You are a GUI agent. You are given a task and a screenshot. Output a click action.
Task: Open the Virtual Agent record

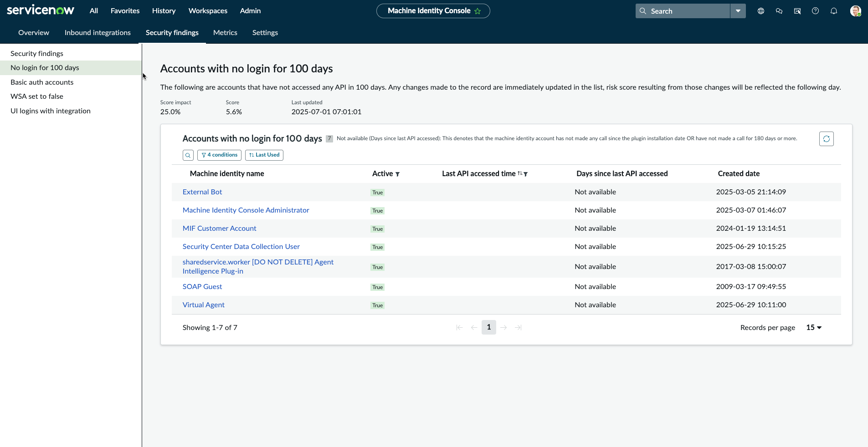click(204, 305)
